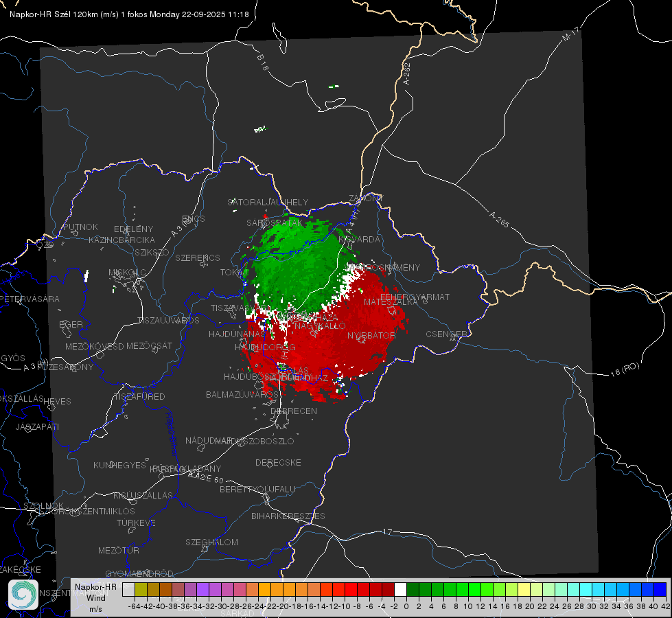Click the purple legend swatch labeled -34

pyautogui.click(x=202, y=590)
